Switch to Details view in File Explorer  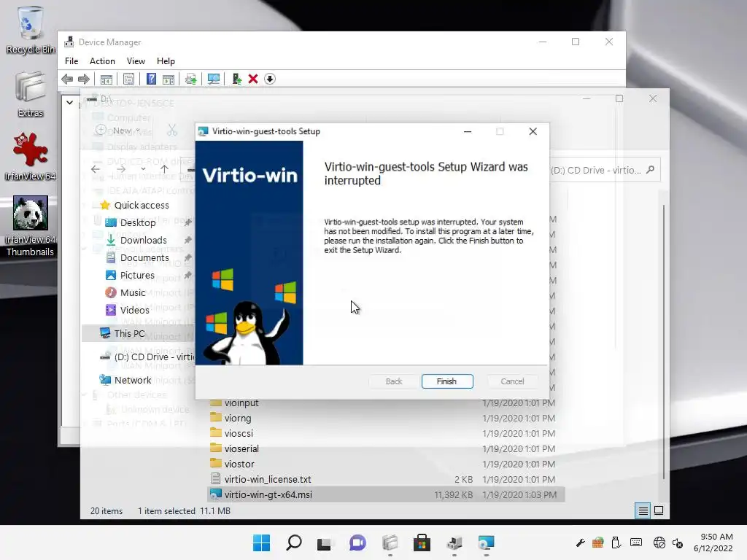click(x=643, y=511)
